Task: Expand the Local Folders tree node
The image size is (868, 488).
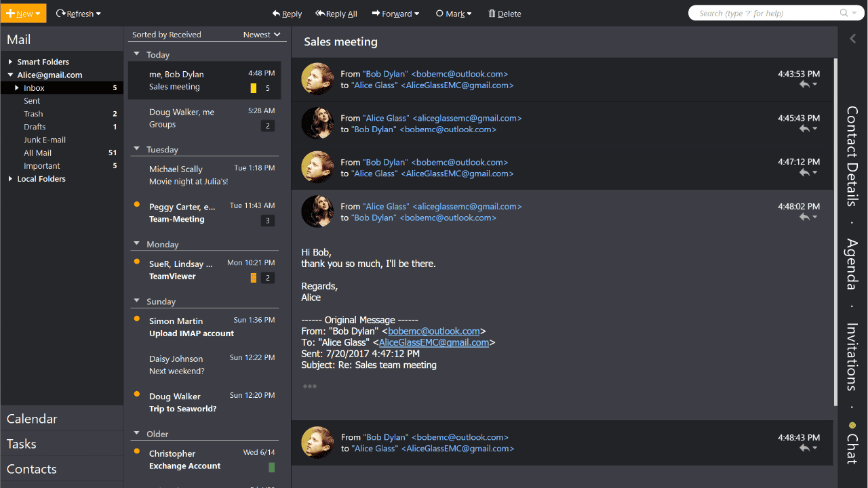Action: click(10, 179)
